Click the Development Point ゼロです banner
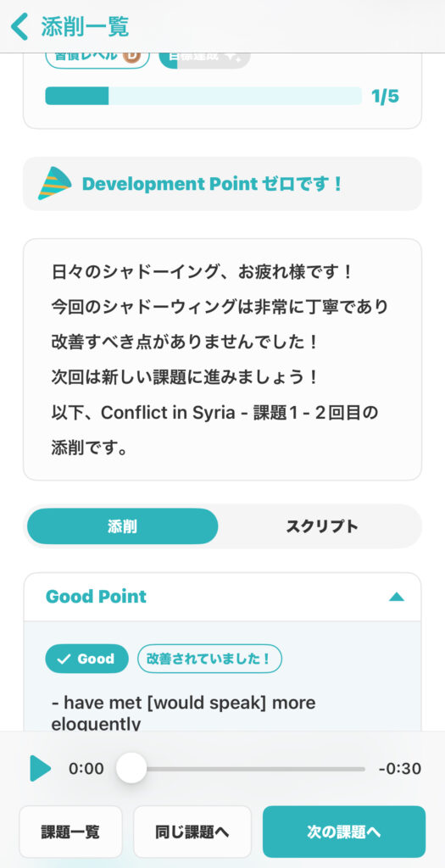445x868 pixels. (x=222, y=184)
